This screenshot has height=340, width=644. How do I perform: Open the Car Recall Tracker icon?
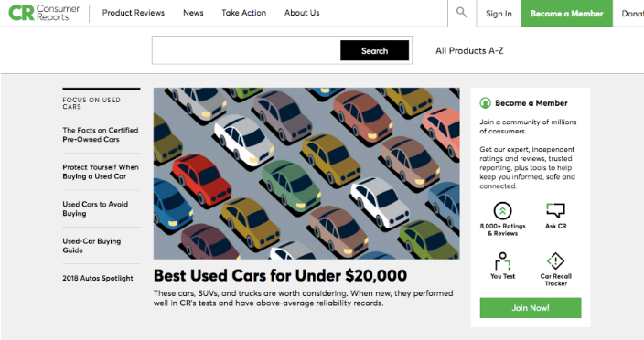pyautogui.click(x=555, y=260)
